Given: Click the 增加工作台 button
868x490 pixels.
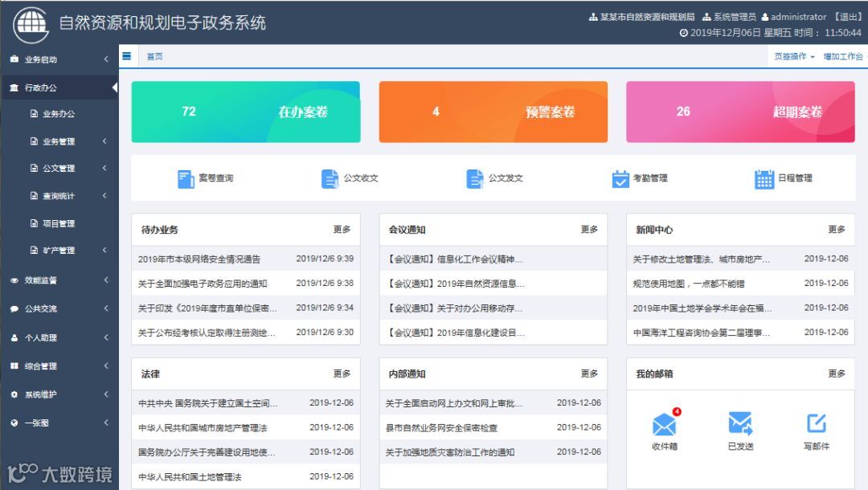Looking at the screenshot, I should [x=842, y=56].
